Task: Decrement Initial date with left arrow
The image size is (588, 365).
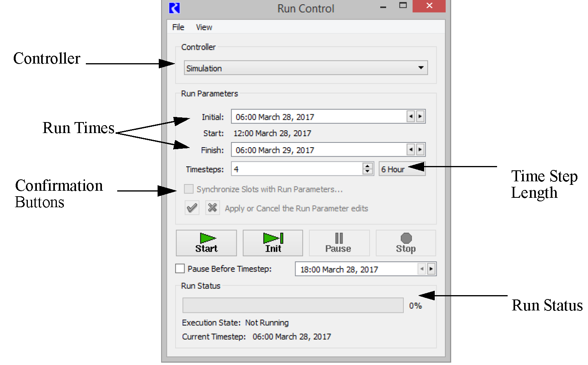Action: (410, 117)
